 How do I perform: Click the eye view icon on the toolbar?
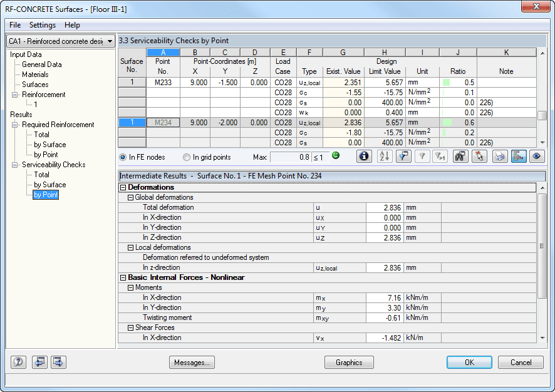[x=537, y=157]
